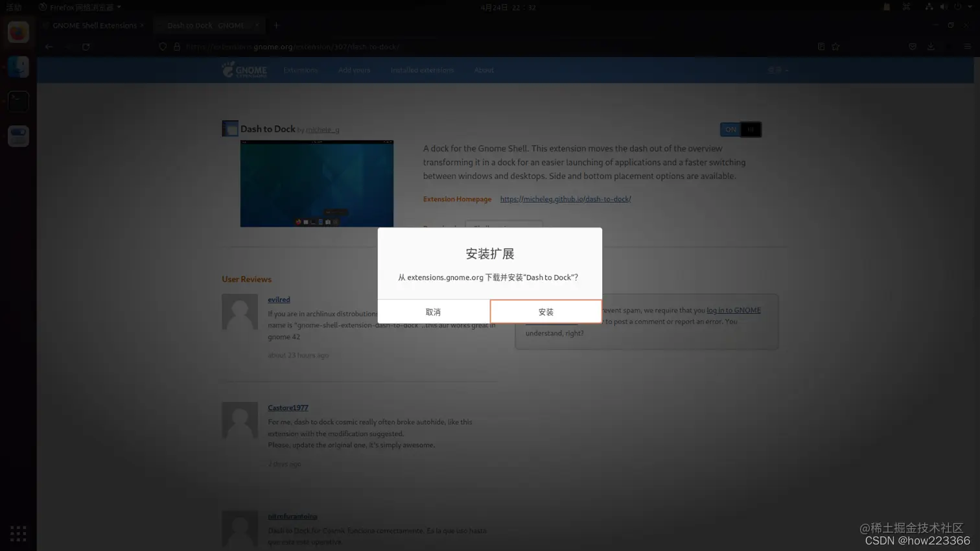The height and width of the screenshot is (551, 980).
Task: Open Firefox downloads panel
Action: [x=931, y=47]
